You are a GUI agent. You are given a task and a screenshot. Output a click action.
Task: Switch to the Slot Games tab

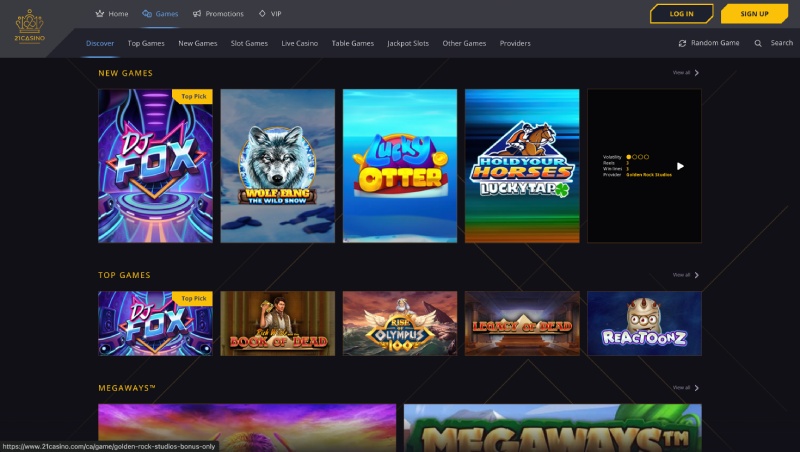pos(249,43)
